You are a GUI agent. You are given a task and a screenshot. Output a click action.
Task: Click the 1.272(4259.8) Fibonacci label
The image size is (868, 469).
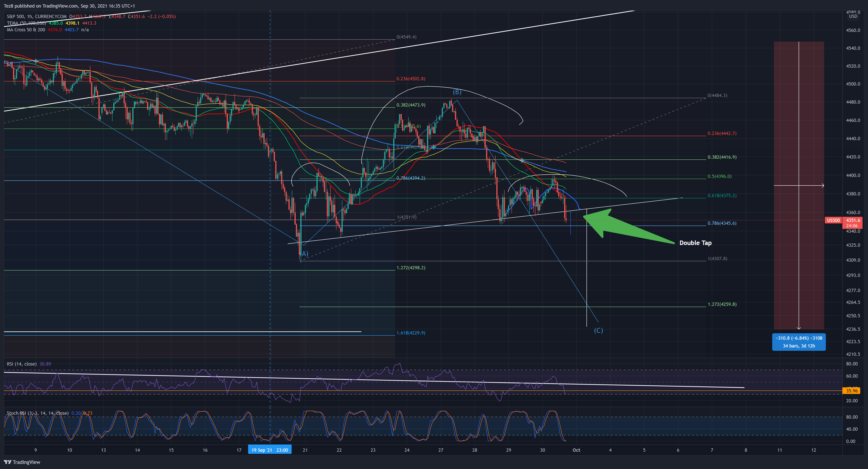722,304
